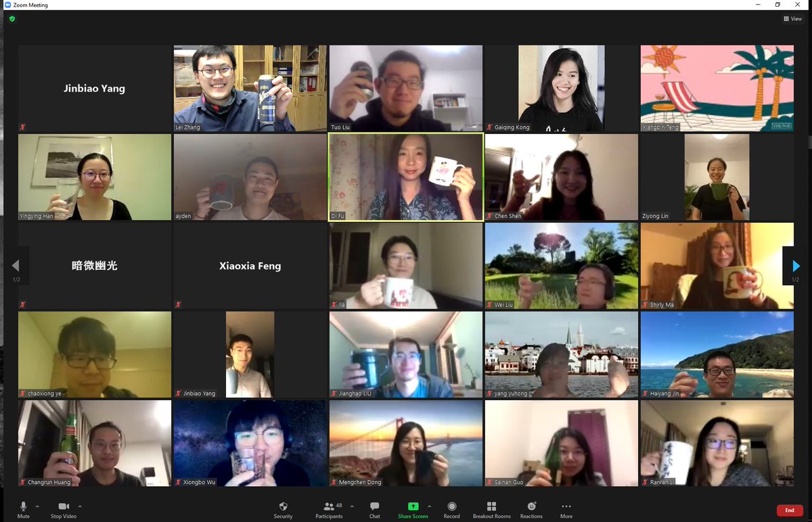Select Lei Zhang's video tile
This screenshot has width=812, height=522.
pyautogui.click(x=250, y=88)
